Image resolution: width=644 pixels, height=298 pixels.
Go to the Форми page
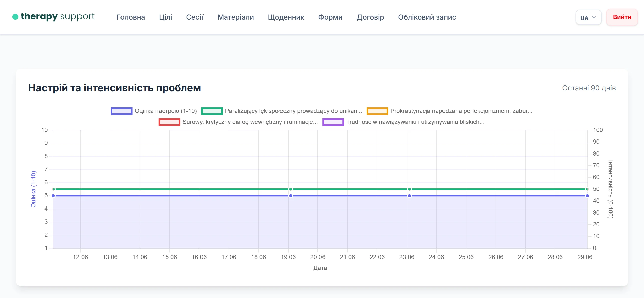click(x=330, y=17)
